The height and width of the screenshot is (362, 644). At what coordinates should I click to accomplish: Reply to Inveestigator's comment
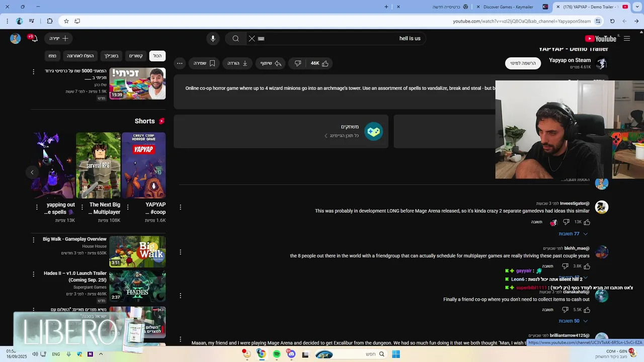coord(536,222)
